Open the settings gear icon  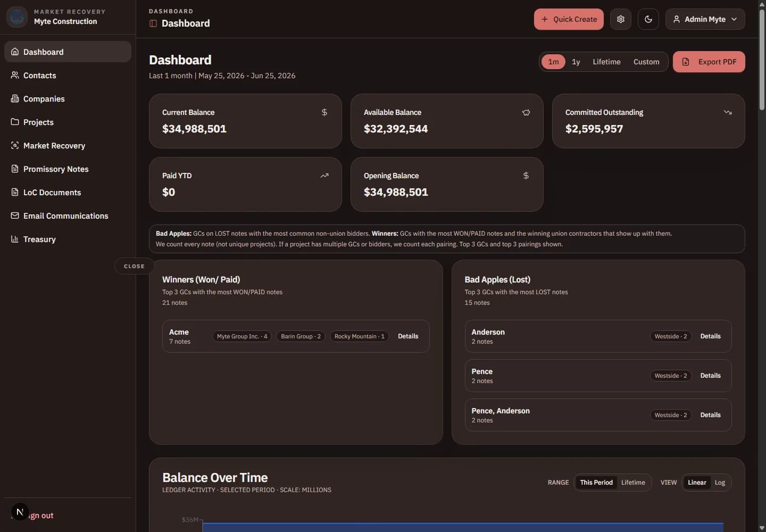pyautogui.click(x=620, y=19)
